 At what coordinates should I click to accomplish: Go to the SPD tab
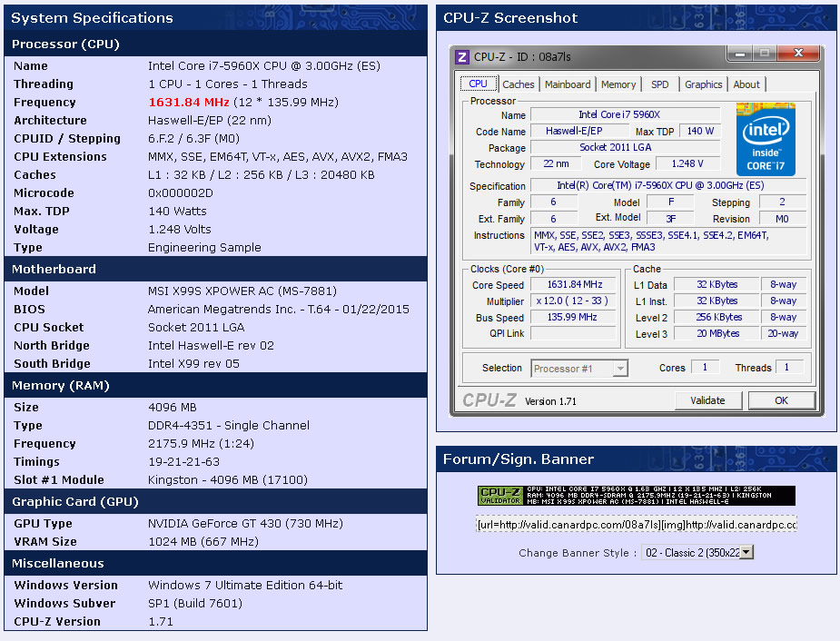click(660, 84)
